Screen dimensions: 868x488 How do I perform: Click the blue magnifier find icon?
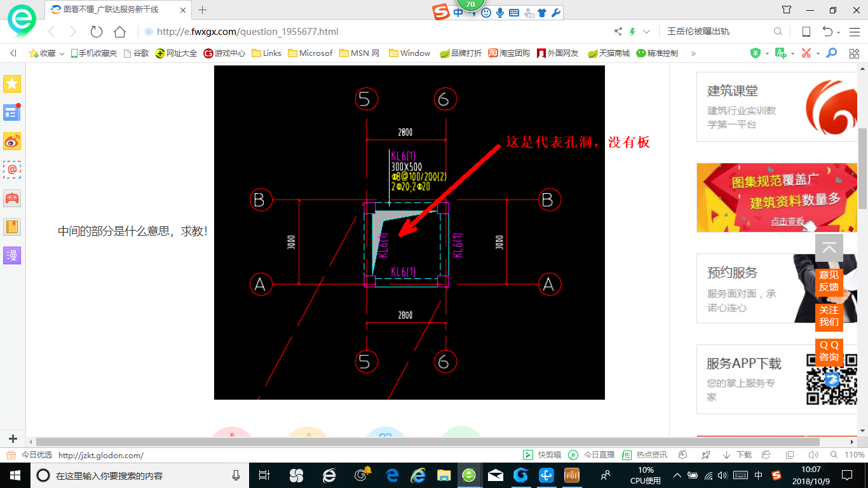(831, 53)
